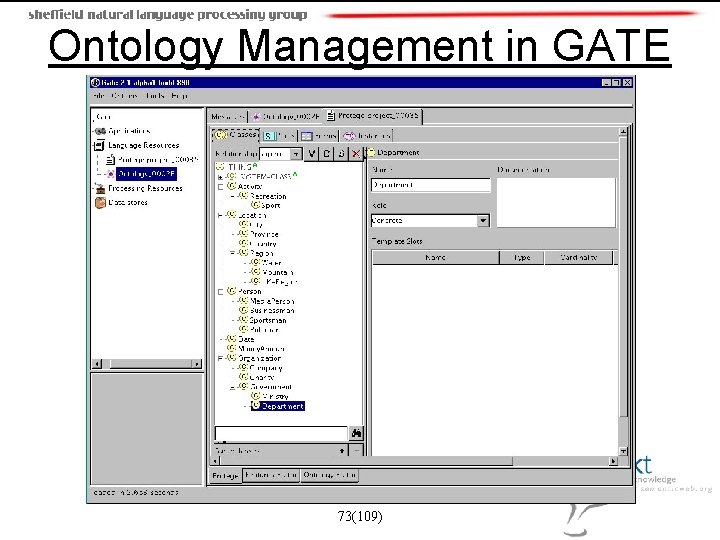Open the Role dropdown
The image size is (720, 540).
pyautogui.click(x=483, y=221)
